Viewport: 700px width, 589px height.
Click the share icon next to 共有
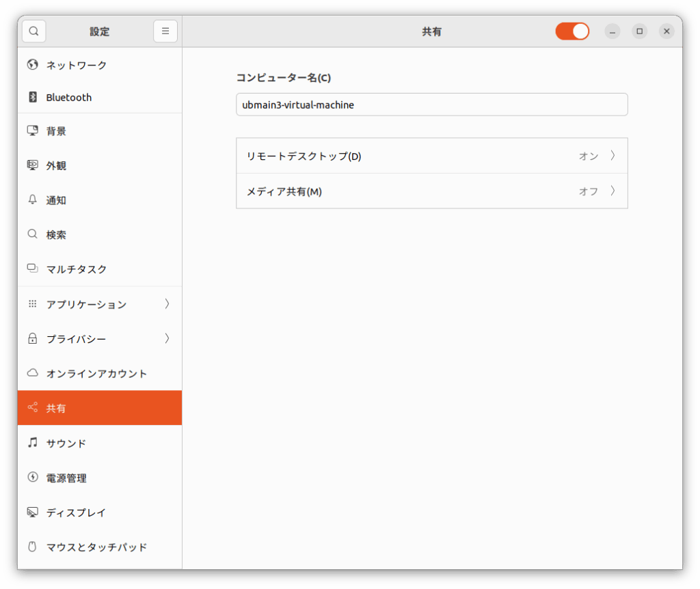coord(33,407)
